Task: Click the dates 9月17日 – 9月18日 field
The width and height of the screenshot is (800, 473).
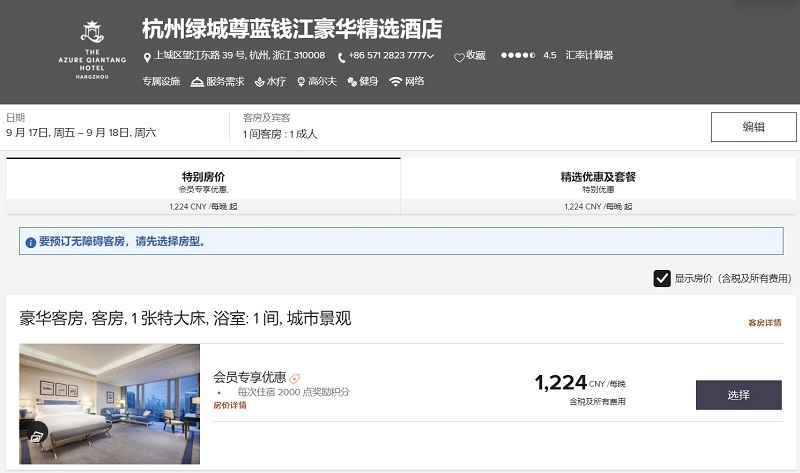Action: point(81,133)
